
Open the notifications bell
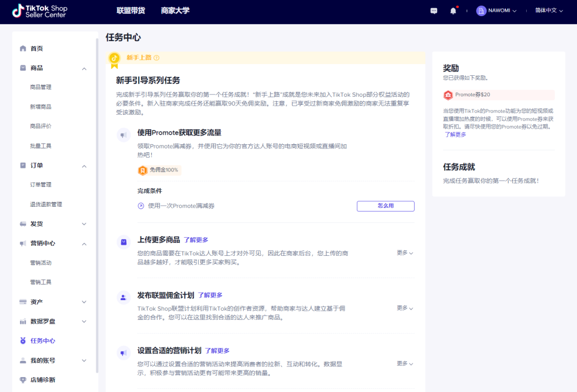(x=454, y=11)
